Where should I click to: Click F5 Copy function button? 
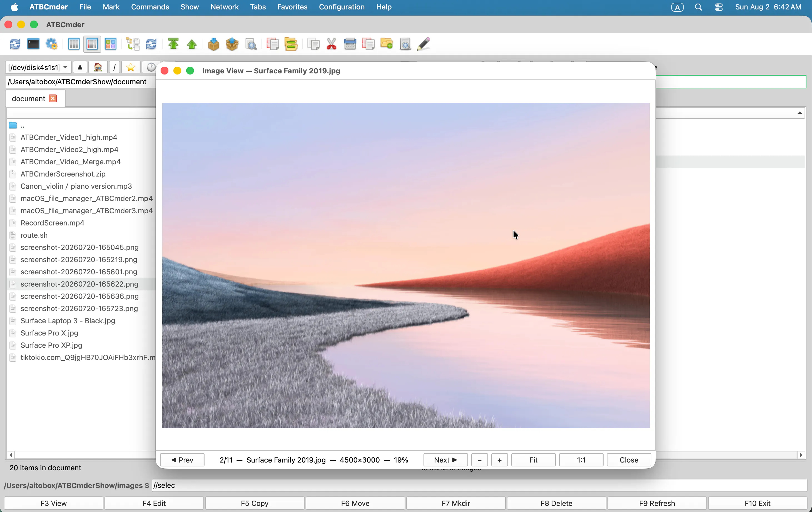click(x=255, y=503)
